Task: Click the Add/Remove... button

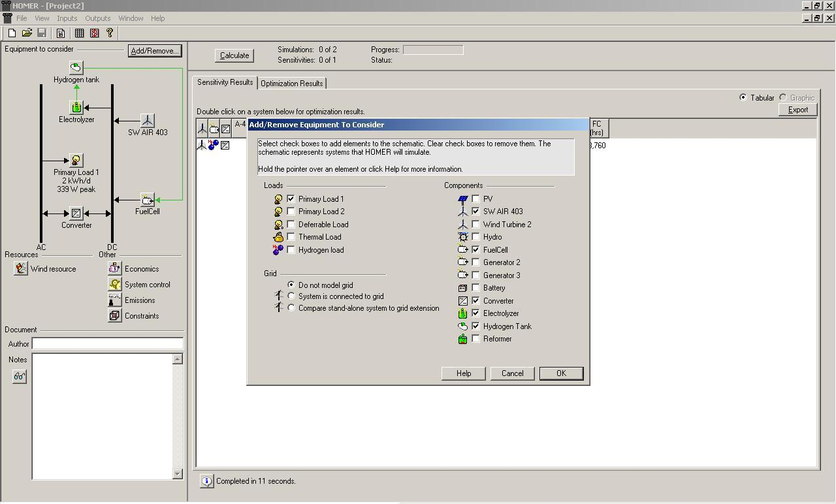Action: (154, 51)
